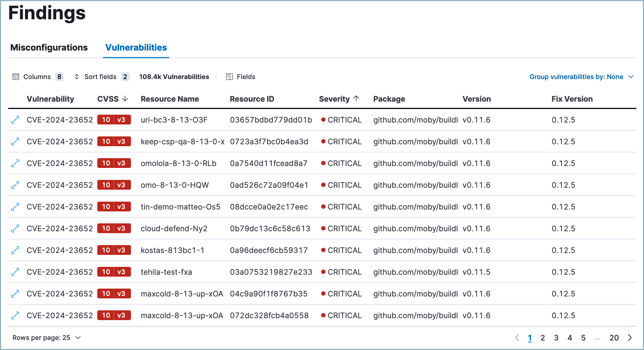
Task: Open the Fields panel icon
Action: [x=229, y=77]
